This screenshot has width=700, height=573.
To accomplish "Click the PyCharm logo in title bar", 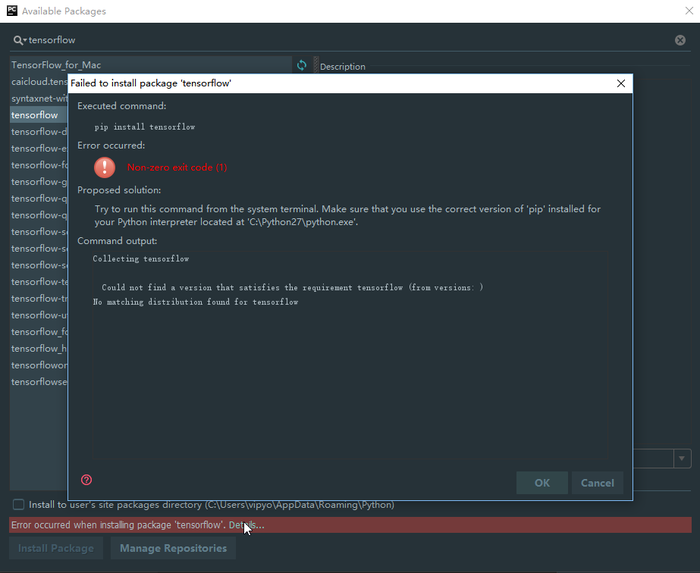I will [x=11, y=11].
